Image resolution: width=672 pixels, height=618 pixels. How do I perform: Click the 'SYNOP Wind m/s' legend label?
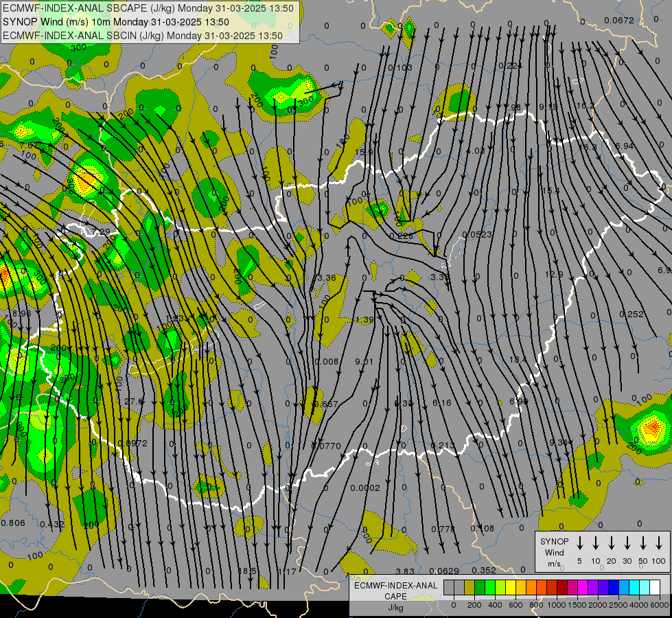(x=554, y=552)
